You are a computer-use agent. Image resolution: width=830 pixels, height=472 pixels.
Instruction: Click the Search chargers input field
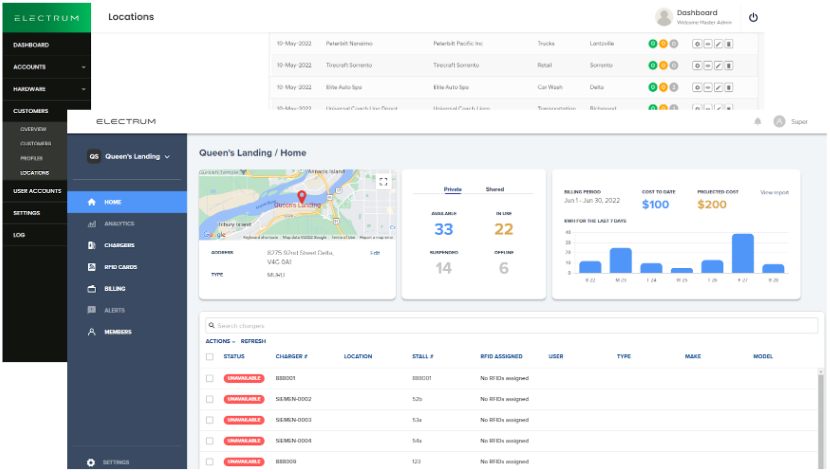[510, 326]
